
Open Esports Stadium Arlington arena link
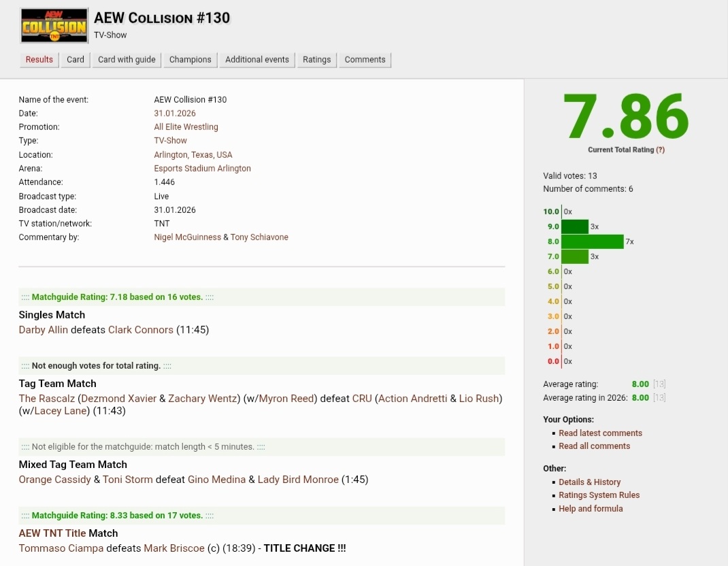(203, 169)
